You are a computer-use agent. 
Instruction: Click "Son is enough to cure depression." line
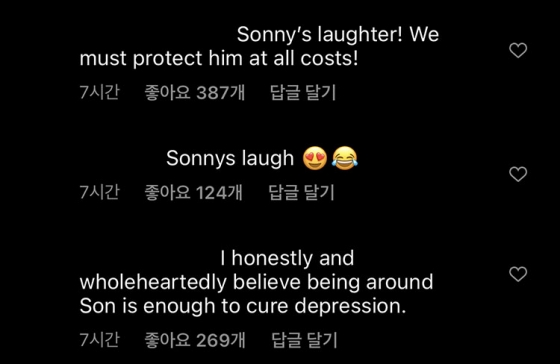point(243,306)
